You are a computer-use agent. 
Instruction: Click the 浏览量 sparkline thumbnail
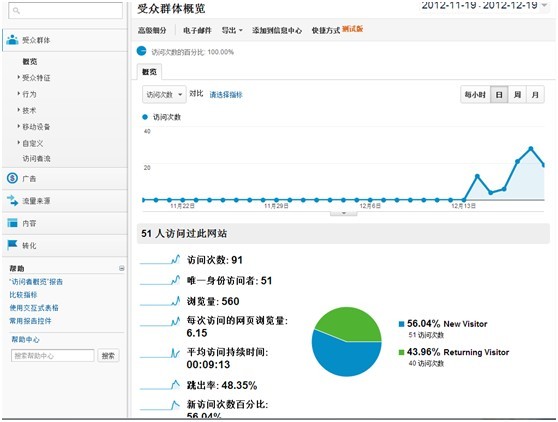pyautogui.click(x=160, y=301)
